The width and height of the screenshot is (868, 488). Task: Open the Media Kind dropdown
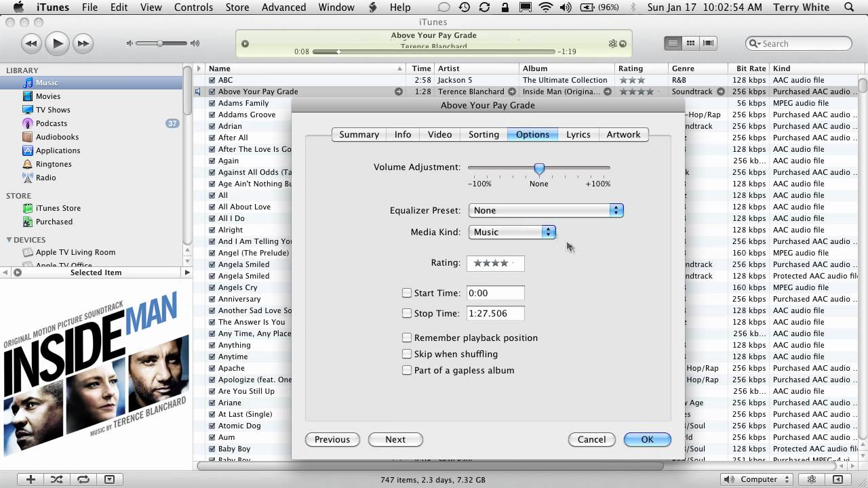pyautogui.click(x=512, y=232)
